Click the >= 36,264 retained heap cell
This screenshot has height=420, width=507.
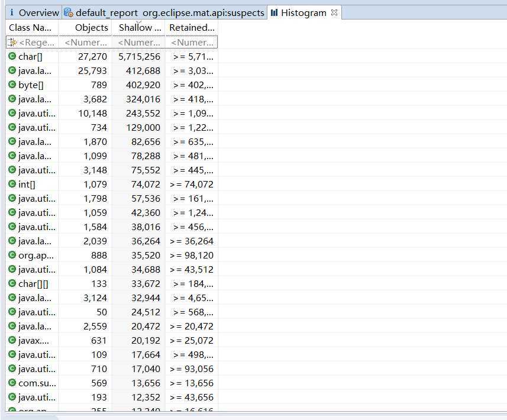tap(192, 241)
